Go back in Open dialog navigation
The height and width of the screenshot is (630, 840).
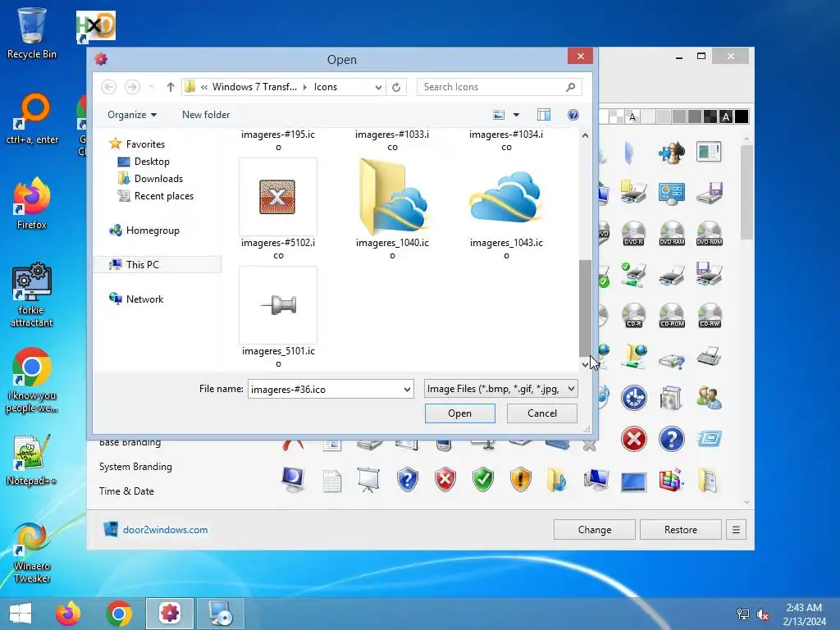(109, 87)
